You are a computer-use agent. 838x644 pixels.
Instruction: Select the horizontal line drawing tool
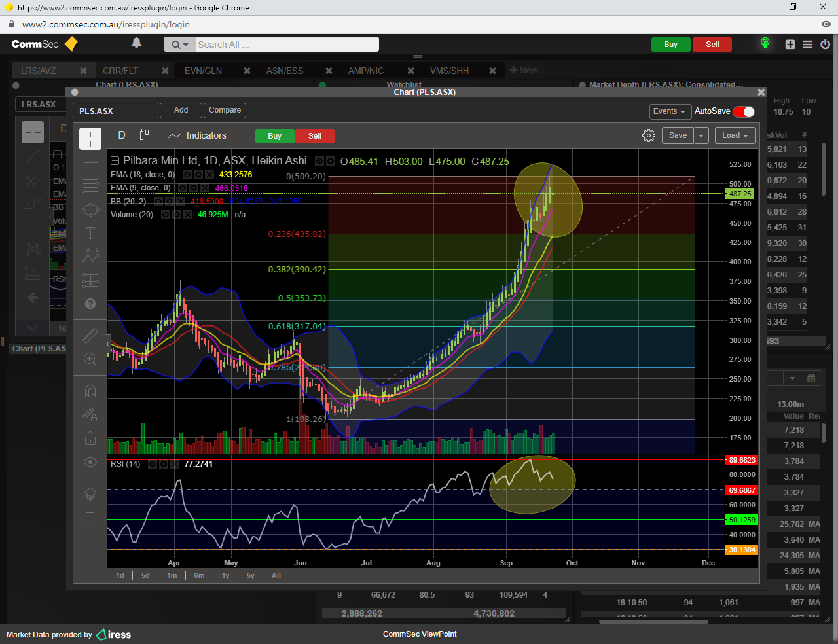[90, 162]
